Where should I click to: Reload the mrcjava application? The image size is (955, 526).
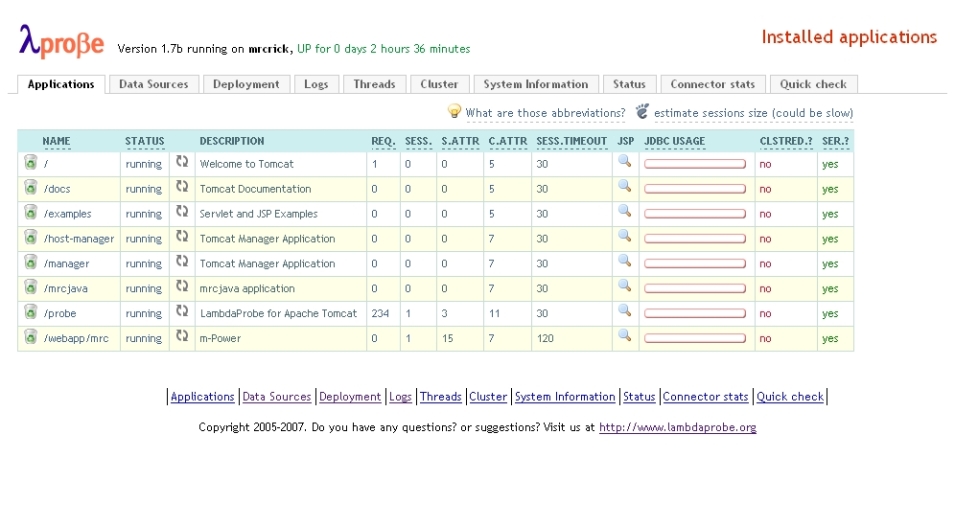[182, 286]
